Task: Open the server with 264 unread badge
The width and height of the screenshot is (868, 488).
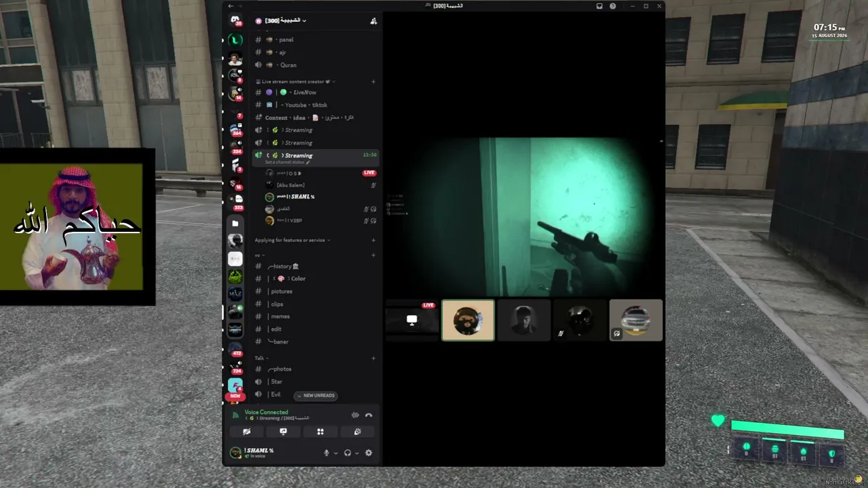Action: 235,129
